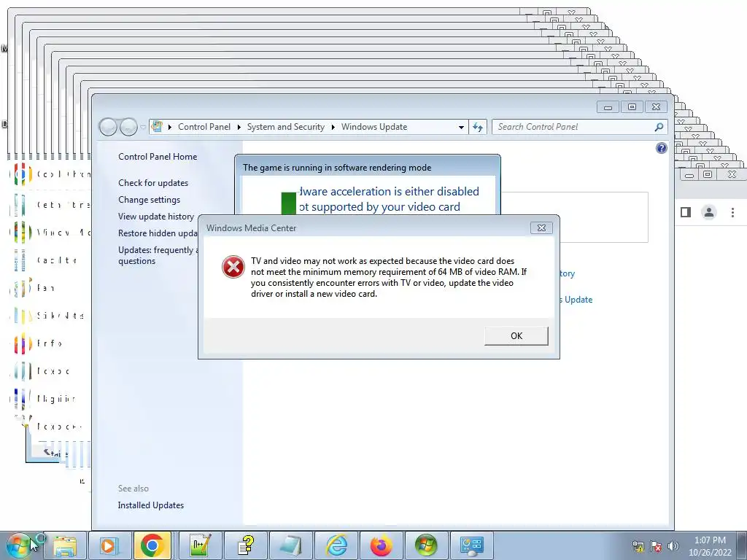This screenshot has width=747, height=560.
Task: Toggle Chrome's side panel icon
Action: click(x=686, y=212)
